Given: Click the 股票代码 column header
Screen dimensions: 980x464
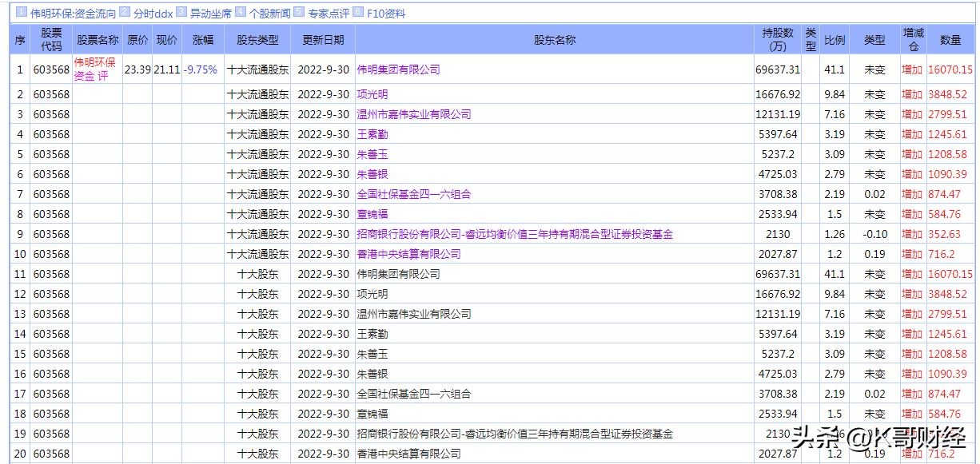Looking at the screenshot, I should (51, 39).
